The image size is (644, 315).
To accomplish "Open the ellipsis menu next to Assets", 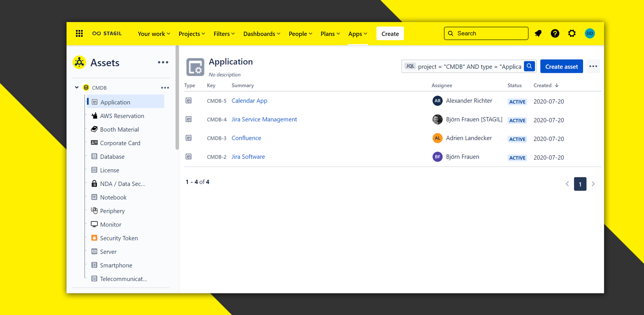I will pos(163,62).
